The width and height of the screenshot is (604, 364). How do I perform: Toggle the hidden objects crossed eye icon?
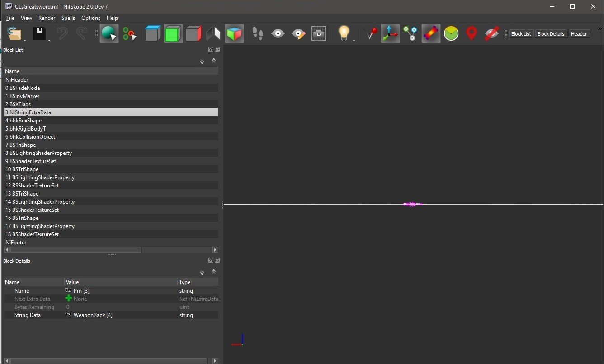(x=491, y=34)
